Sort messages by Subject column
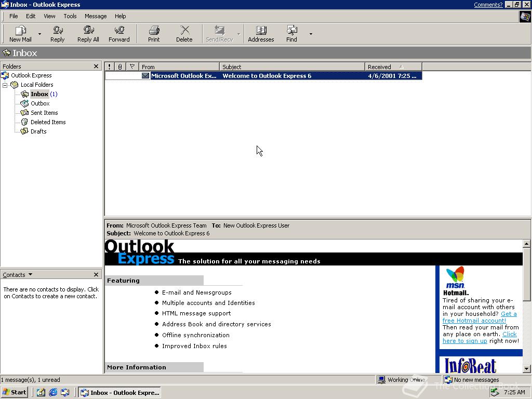The height and width of the screenshot is (399, 532). [292, 67]
